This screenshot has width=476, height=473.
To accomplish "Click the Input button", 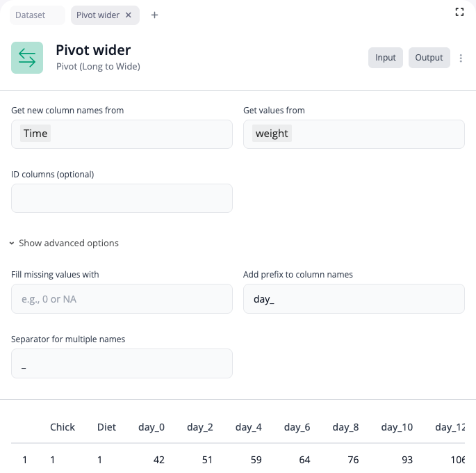I will click(385, 58).
